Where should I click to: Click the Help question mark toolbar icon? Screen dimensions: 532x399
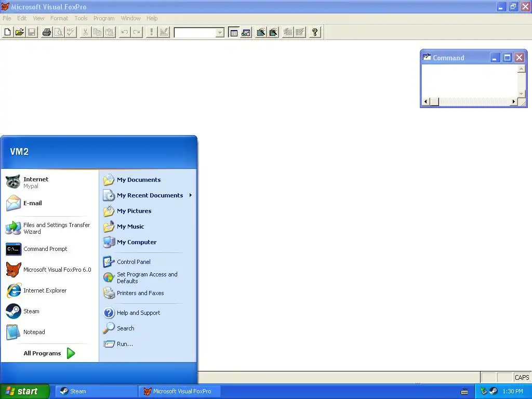tap(315, 32)
